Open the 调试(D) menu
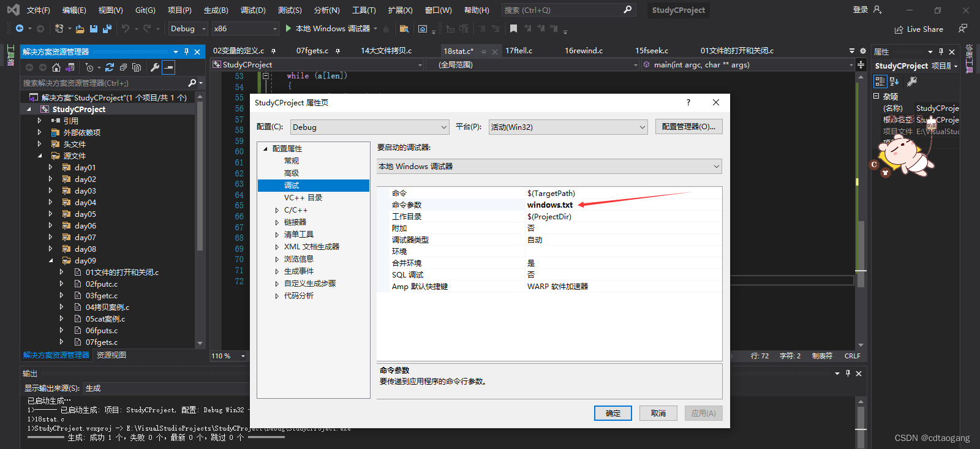The image size is (980, 449). (x=253, y=10)
